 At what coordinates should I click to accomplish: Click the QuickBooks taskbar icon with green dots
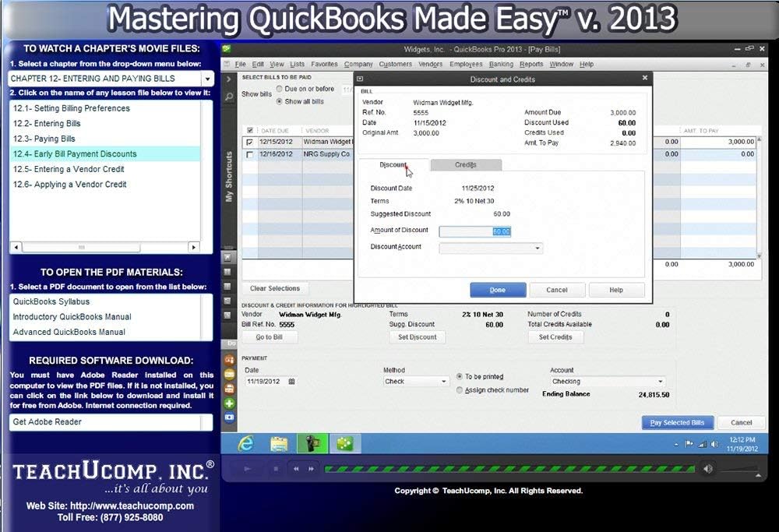(344, 443)
